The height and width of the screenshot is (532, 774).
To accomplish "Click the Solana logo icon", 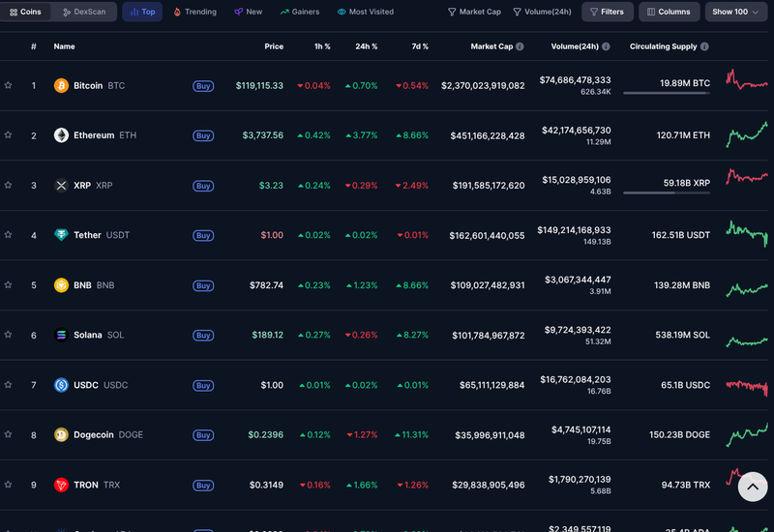I will (61, 335).
